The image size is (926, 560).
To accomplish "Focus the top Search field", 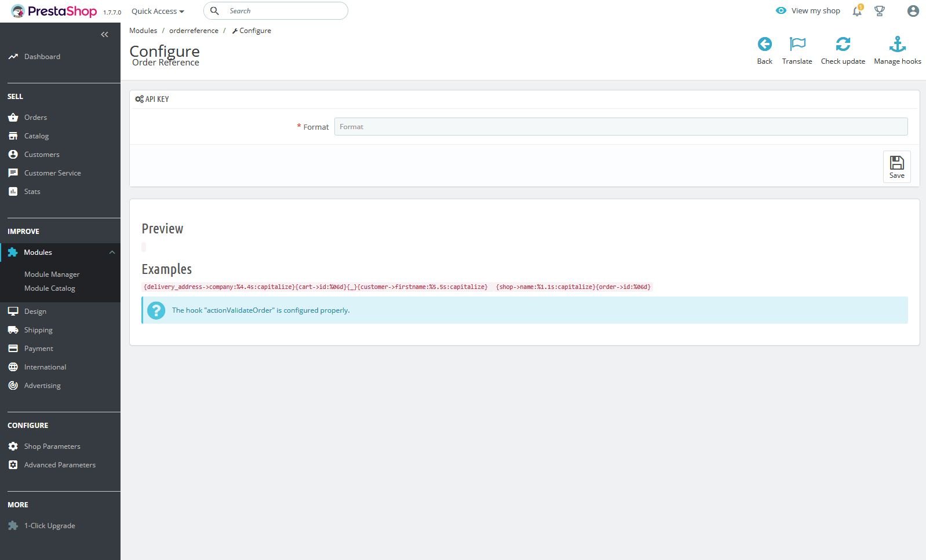I will [x=276, y=10].
